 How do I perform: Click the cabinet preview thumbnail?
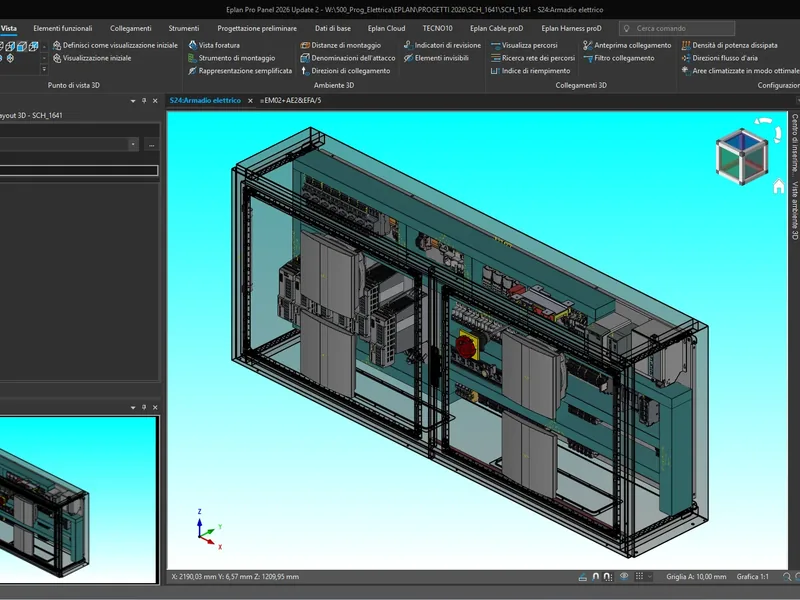[x=78, y=500]
